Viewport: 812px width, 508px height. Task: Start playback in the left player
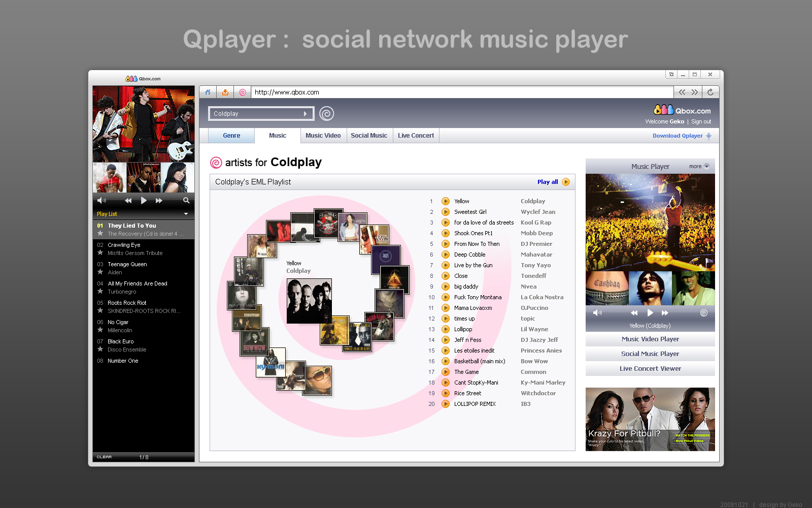click(144, 201)
